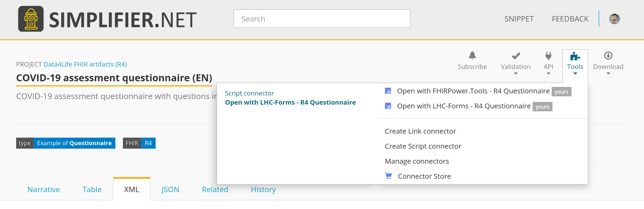
Task: Click the Simplifier.net fire hydrant logo
Action: point(31,19)
